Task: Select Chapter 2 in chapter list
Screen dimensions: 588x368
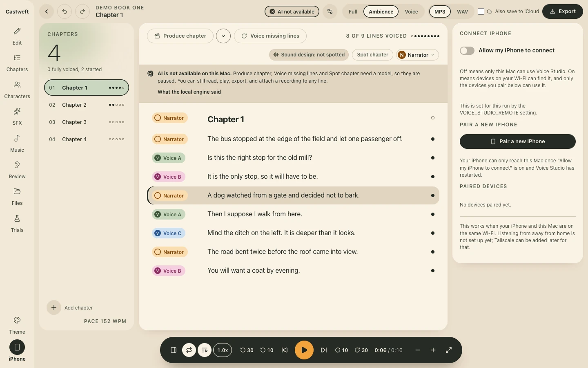Action: [87, 105]
